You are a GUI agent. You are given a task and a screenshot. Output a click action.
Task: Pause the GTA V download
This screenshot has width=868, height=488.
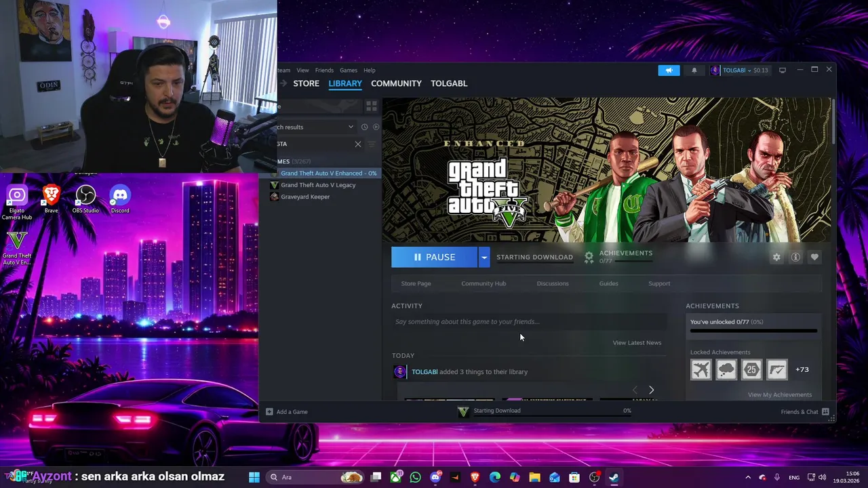tap(435, 257)
